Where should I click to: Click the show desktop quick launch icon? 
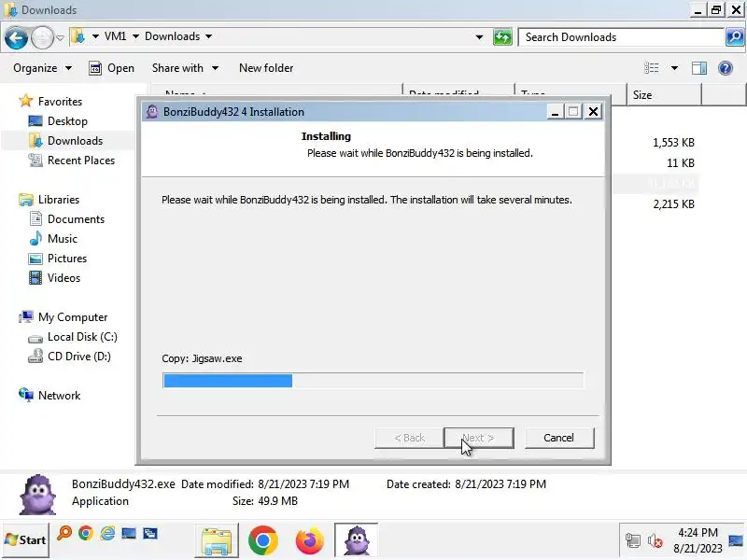129,533
